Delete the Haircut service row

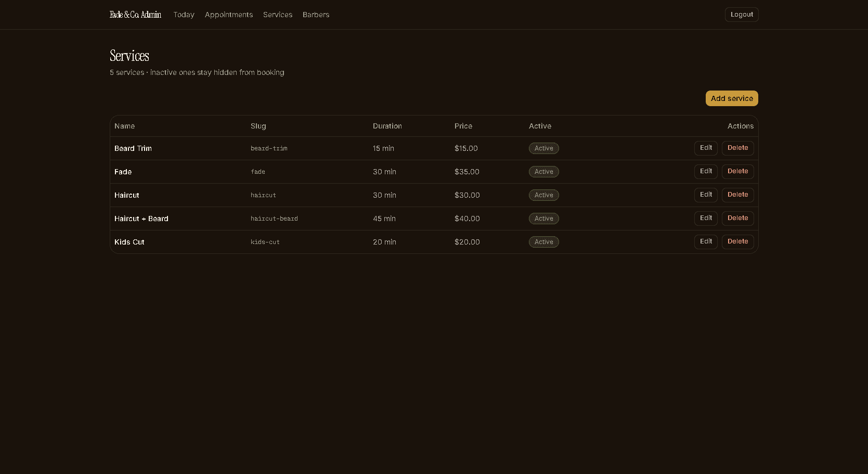[x=737, y=195]
